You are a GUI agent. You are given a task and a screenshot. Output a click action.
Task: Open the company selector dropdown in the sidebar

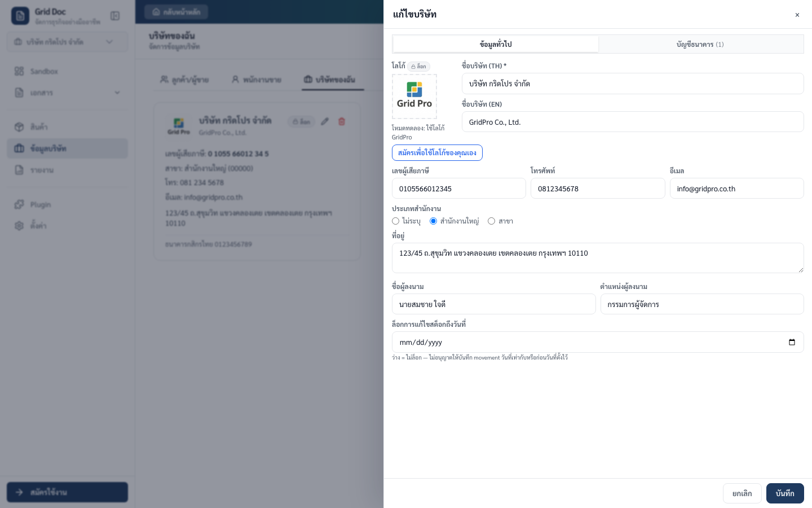[x=67, y=42]
